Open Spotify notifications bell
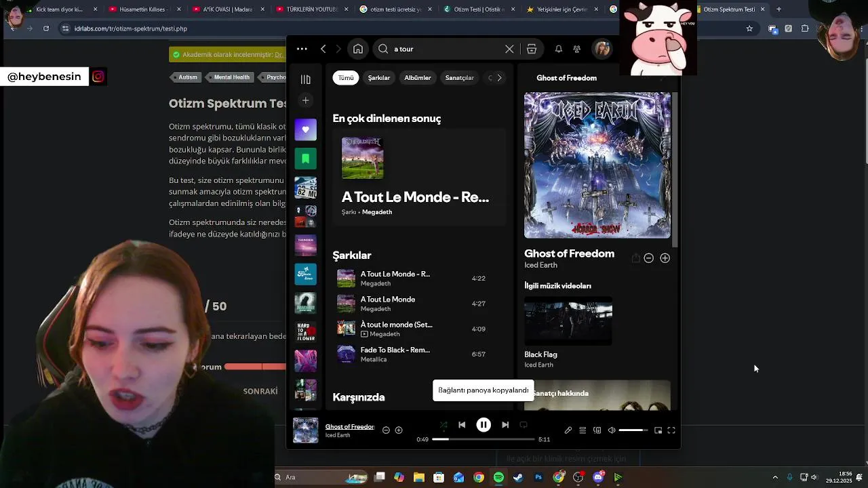 [558, 49]
